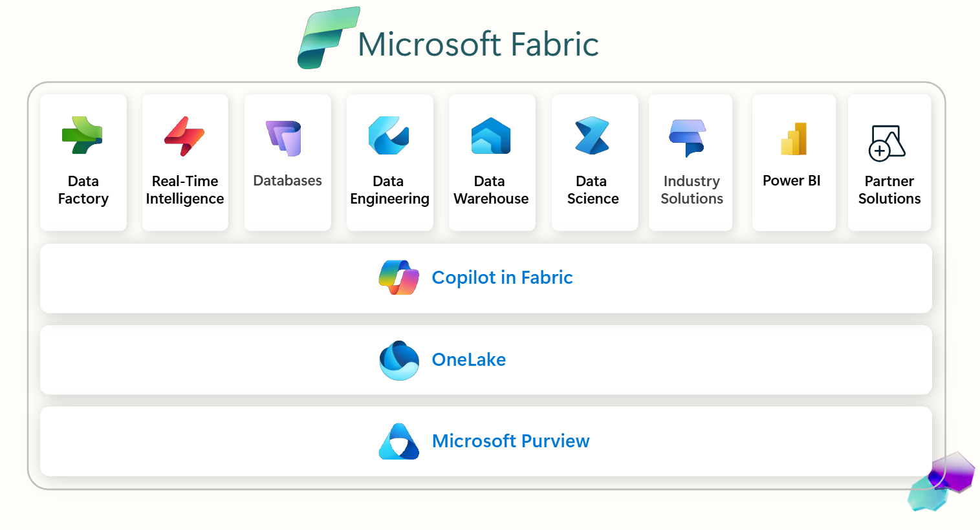Screen dimensions: 980x530
Task: Click the Data Engineering blue icon
Action: click(x=389, y=136)
